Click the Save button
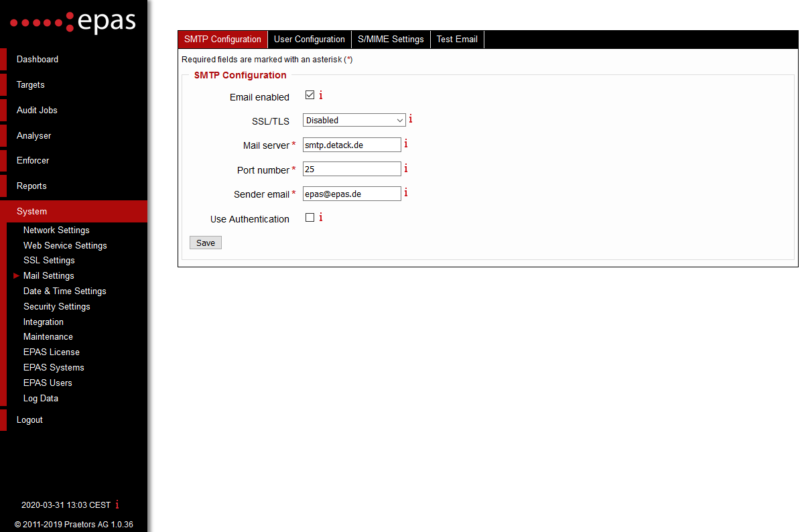Image resolution: width=800 pixels, height=532 pixels. pos(205,242)
